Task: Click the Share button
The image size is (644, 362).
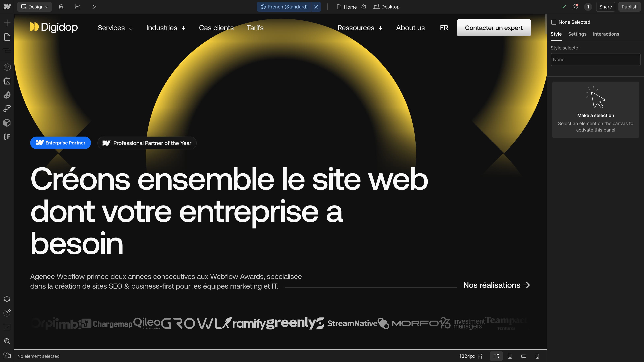Action: click(605, 7)
